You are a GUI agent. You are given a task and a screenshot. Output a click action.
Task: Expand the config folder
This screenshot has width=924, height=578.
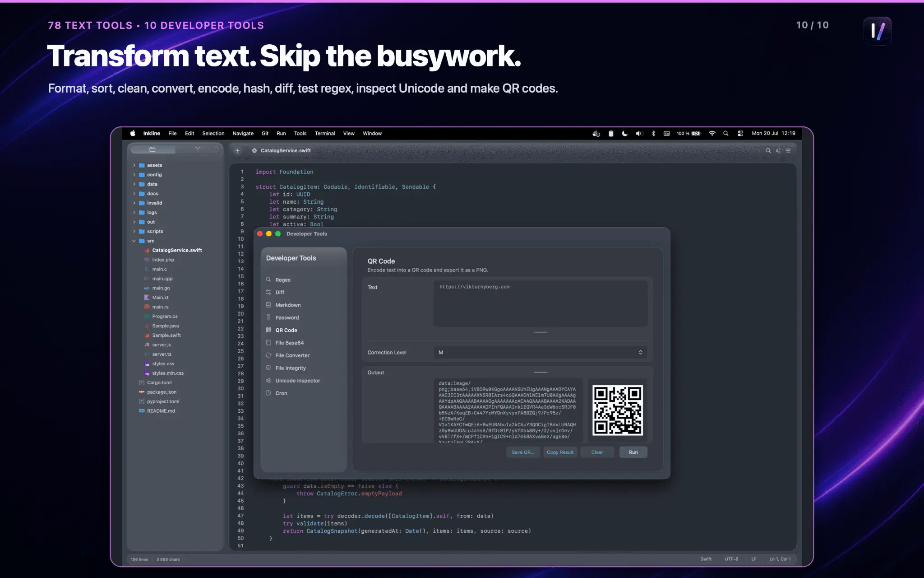tap(134, 175)
